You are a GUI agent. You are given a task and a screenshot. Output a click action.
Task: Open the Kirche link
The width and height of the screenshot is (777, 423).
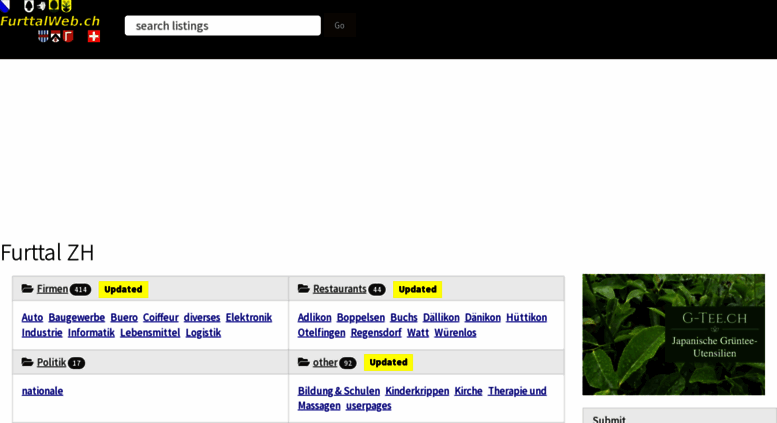(x=468, y=391)
